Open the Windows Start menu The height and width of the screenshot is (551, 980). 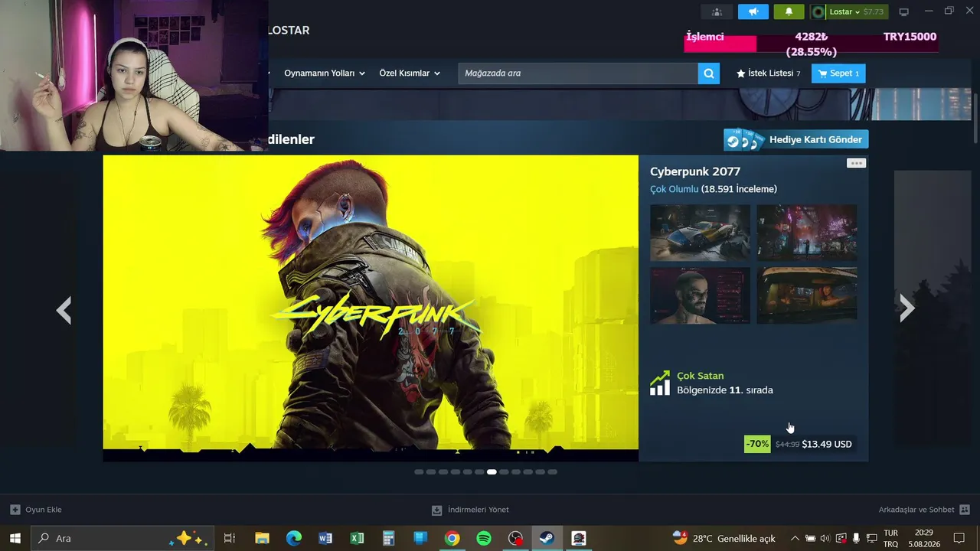15,538
